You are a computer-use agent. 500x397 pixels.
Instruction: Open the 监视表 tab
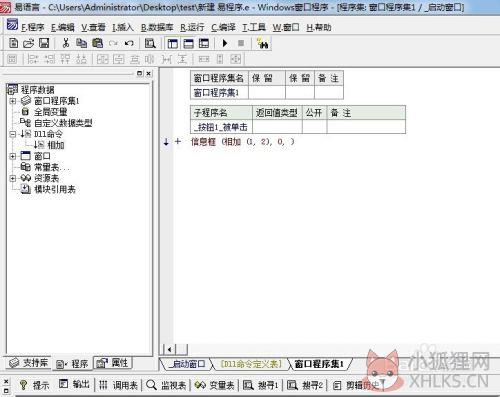click(166, 385)
